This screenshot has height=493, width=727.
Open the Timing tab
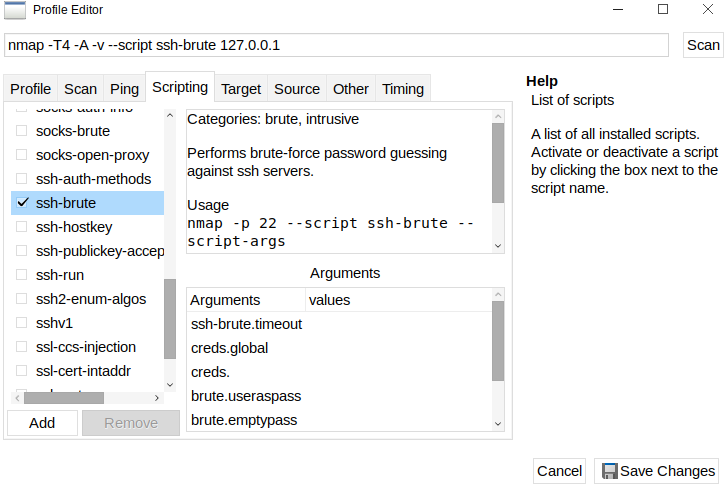coord(403,88)
